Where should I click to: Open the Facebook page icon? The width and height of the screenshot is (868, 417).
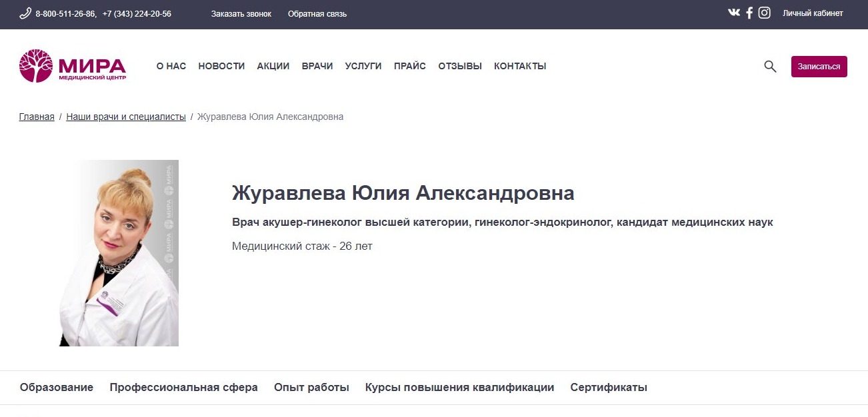(x=749, y=13)
